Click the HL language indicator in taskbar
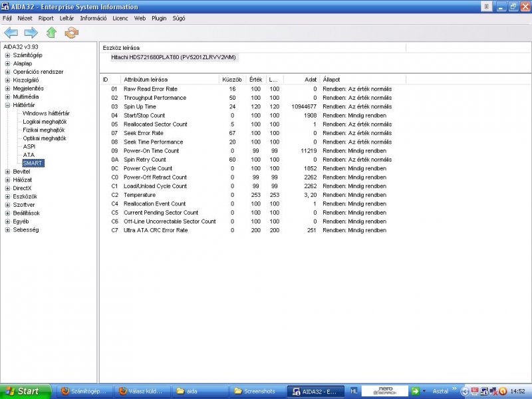This screenshot has height=399, width=532. tap(354, 391)
